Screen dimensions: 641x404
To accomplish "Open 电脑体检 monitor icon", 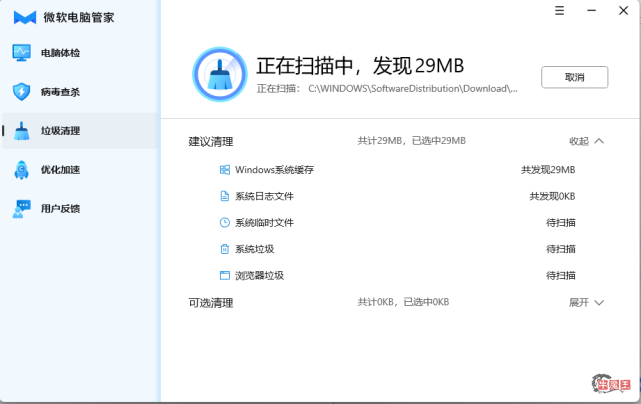I will pyautogui.click(x=21, y=53).
